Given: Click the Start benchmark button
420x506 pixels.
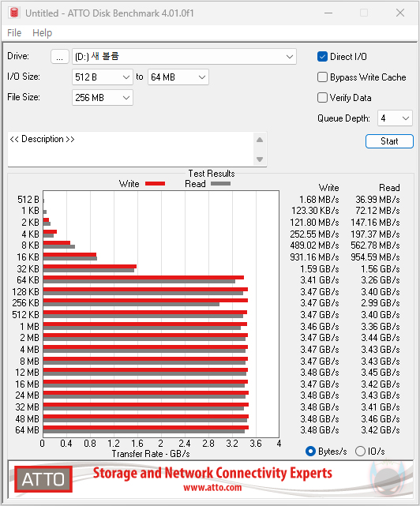Looking at the screenshot, I should point(389,141).
